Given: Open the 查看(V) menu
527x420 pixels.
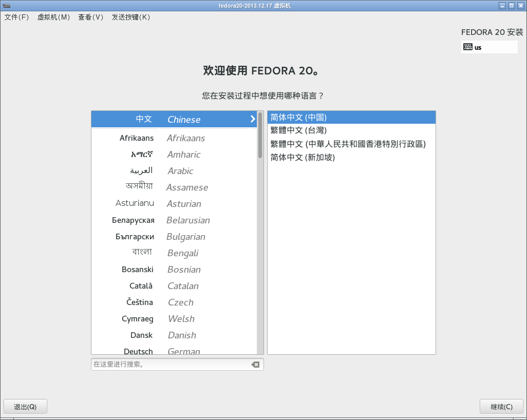Looking at the screenshot, I should coord(91,17).
